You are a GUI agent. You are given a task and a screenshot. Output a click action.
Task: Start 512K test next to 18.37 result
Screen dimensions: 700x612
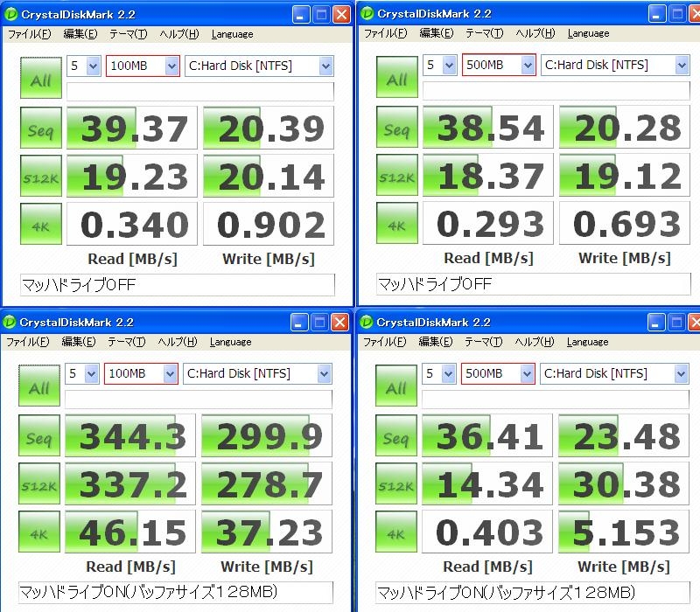point(397,175)
